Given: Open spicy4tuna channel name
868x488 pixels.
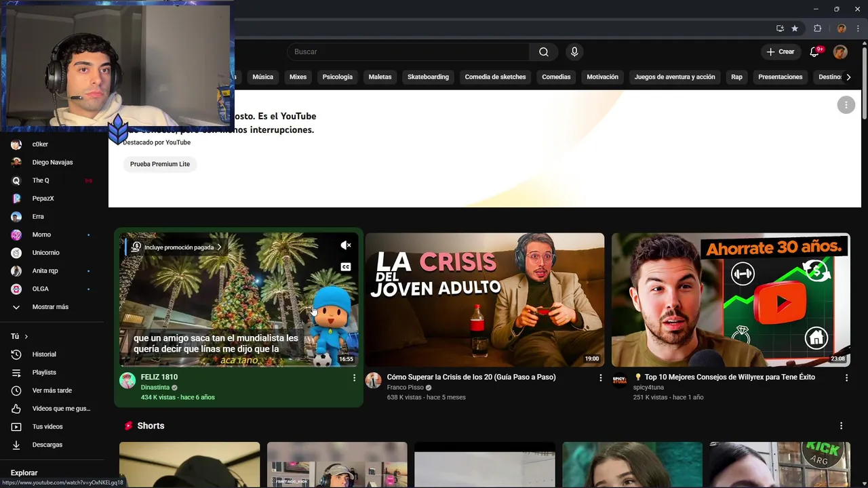Looking at the screenshot, I should [x=648, y=388].
